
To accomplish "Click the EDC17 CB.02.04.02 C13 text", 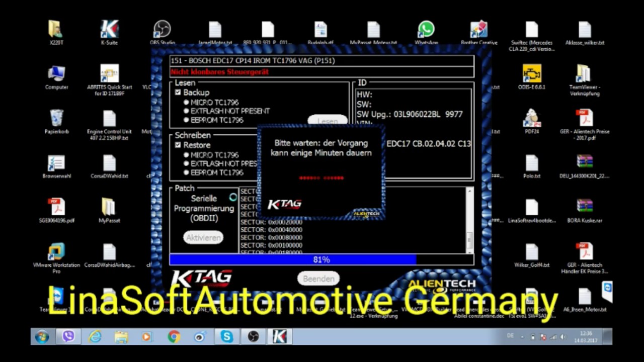I will point(429,144).
